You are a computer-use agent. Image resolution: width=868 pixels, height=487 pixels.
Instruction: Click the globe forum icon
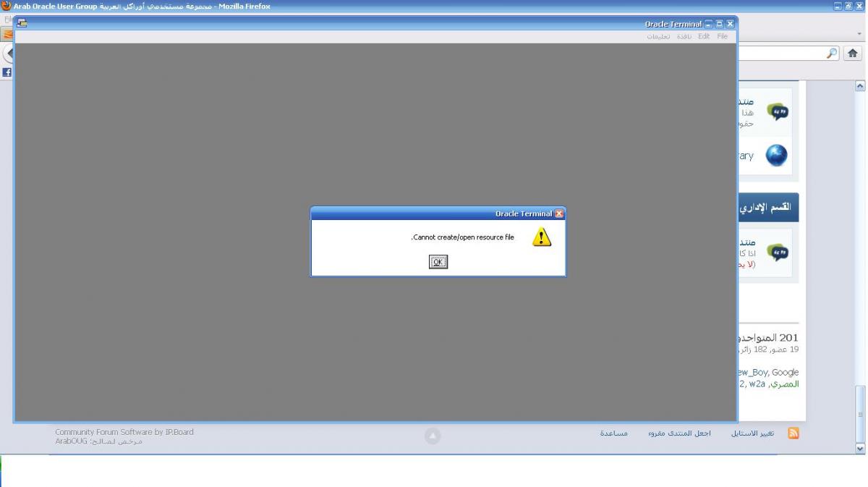pos(777,155)
